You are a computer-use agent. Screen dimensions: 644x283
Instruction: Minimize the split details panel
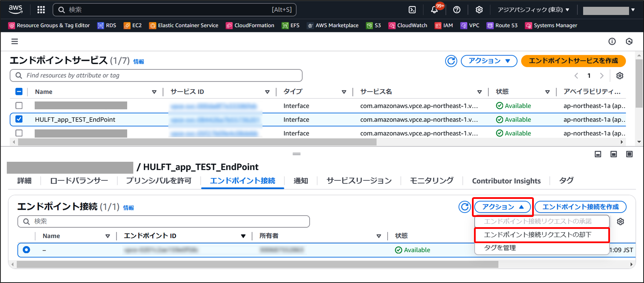pos(598,154)
